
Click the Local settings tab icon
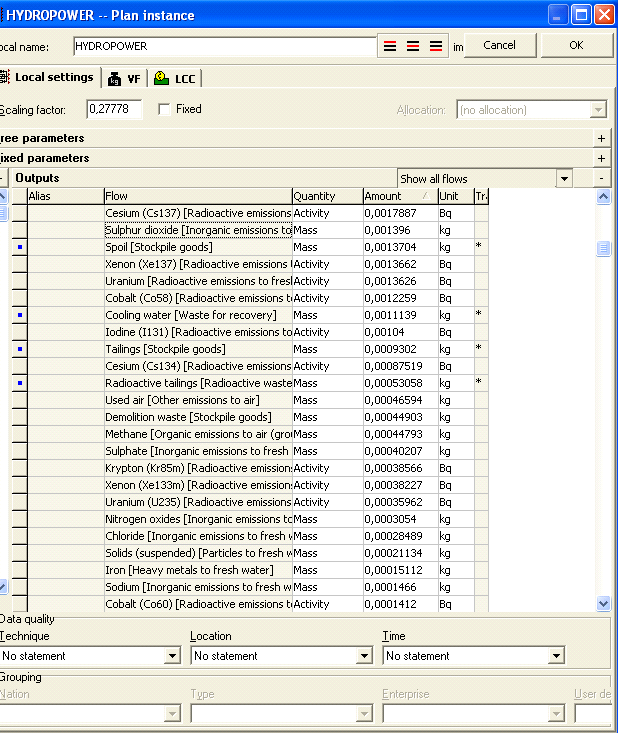pyautogui.click(x=5, y=77)
